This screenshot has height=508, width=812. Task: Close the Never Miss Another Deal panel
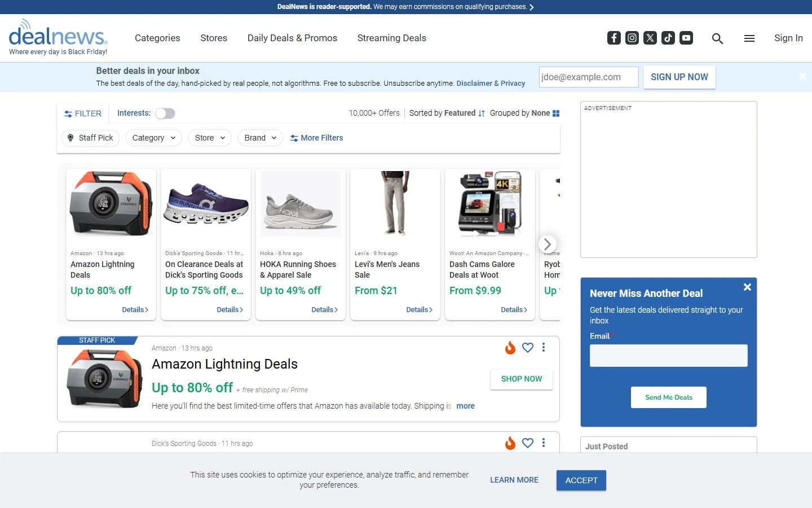pos(747,287)
